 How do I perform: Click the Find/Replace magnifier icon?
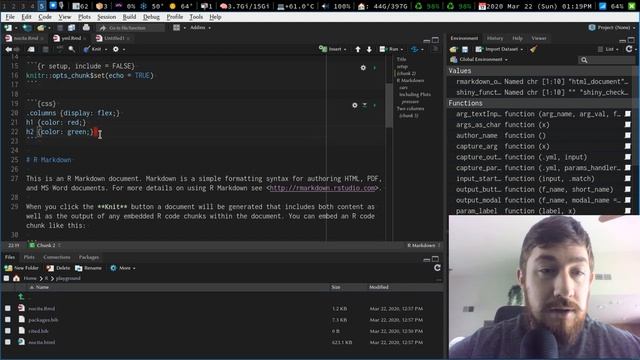point(71,49)
